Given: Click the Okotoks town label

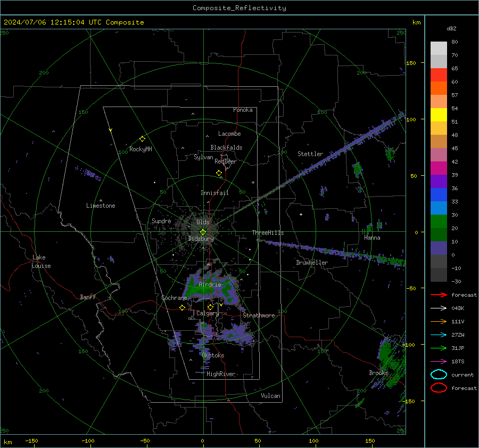Looking at the screenshot, I should coord(213,355).
